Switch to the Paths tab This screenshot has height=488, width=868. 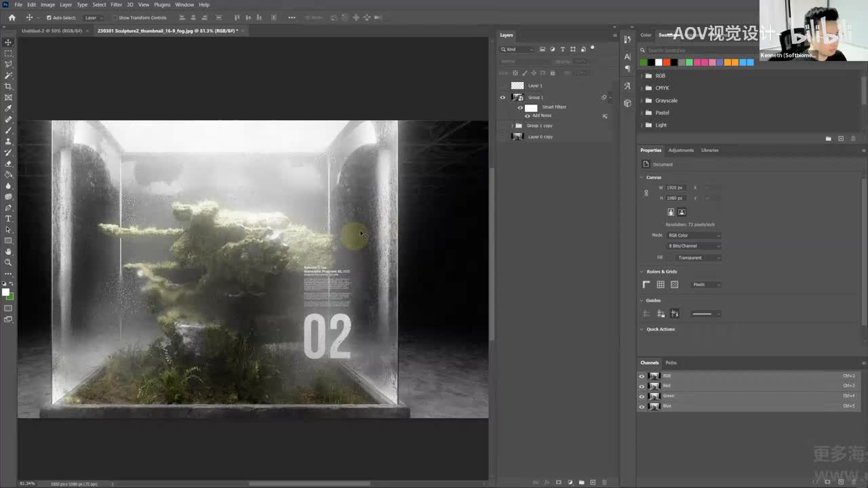671,363
